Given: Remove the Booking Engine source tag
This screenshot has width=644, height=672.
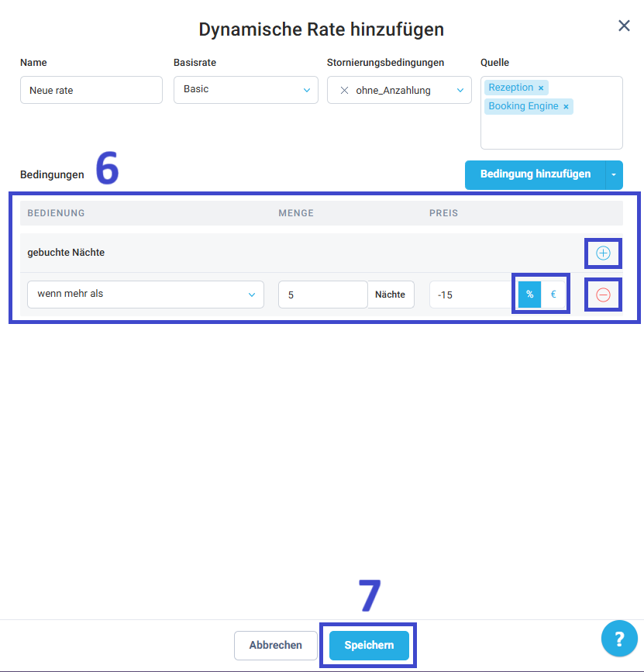Looking at the screenshot, I should point(566,107).
